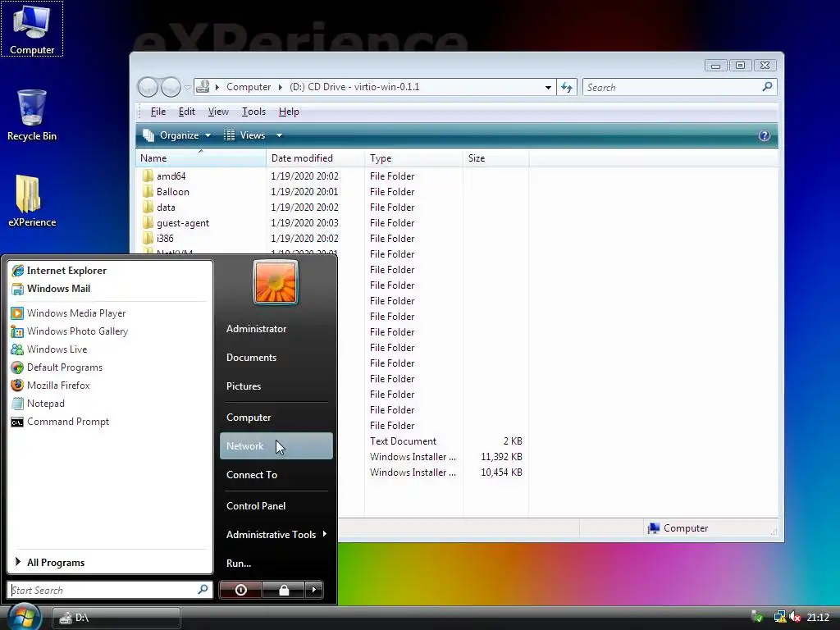Click the search magnifier in Start menu
The width and height of the screenshot is (840, 630).
click(203, 590)
